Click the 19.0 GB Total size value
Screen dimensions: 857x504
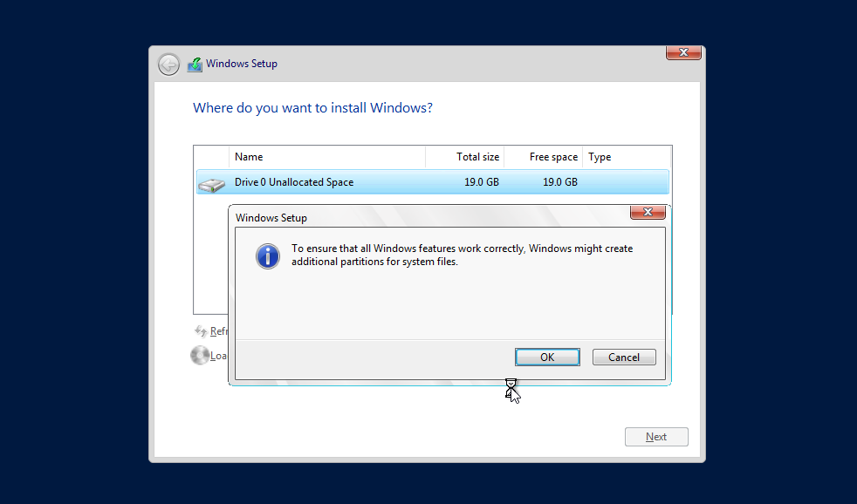(482, 182)
